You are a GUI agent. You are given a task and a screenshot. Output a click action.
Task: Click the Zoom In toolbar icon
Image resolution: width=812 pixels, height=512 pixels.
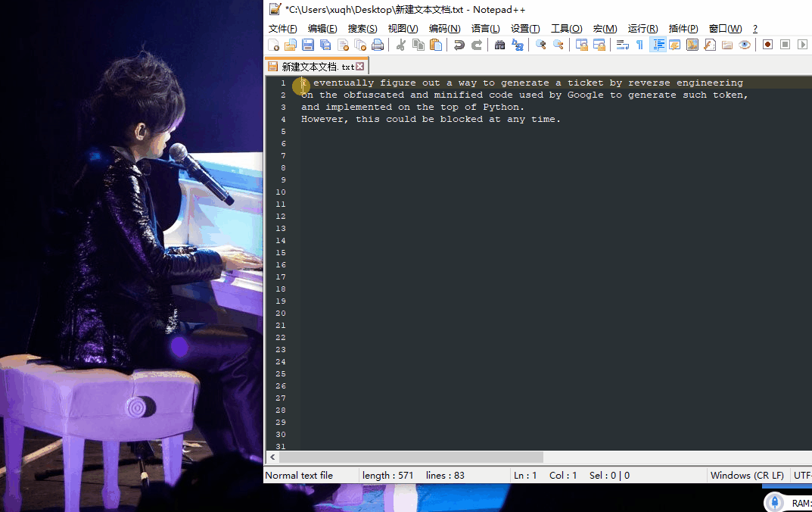pos(540,45)
